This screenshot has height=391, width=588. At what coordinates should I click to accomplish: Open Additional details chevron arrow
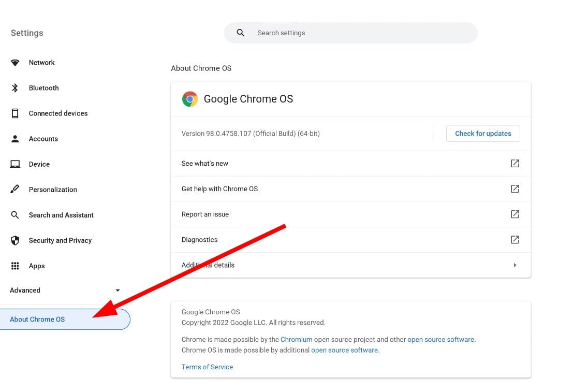click(515, 265)
